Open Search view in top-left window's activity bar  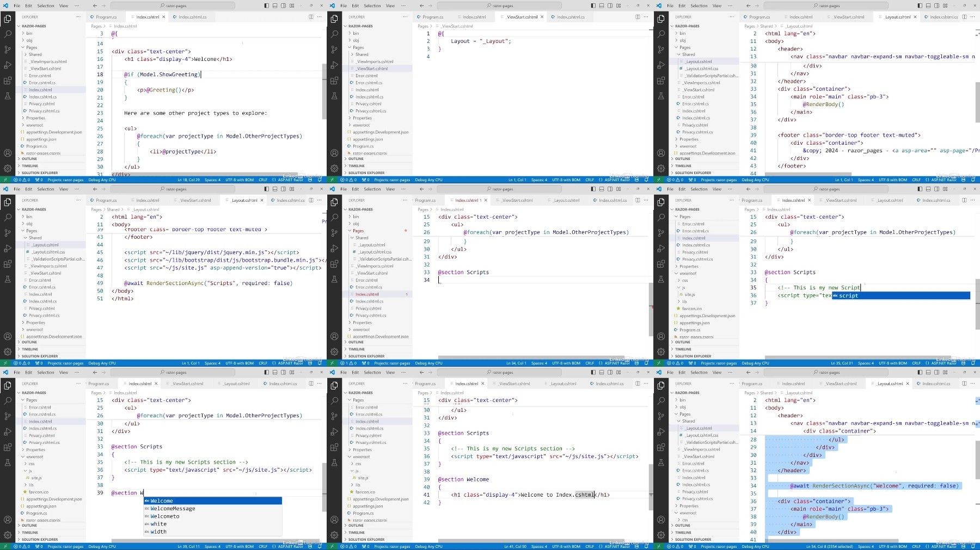[x=8, y=34]
